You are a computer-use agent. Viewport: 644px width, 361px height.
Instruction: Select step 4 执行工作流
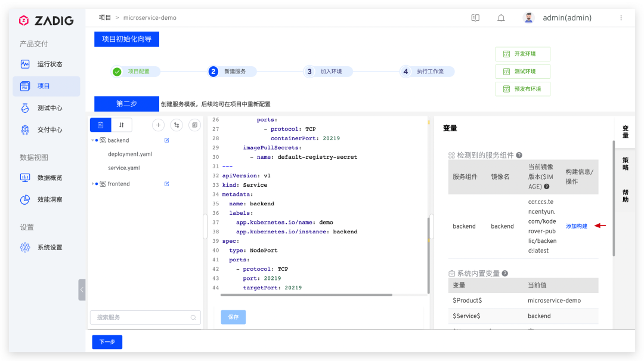[427, 72]
